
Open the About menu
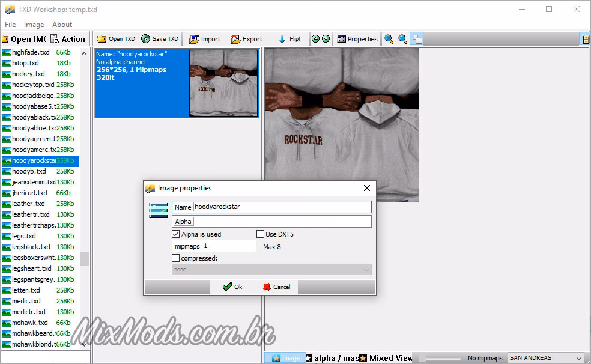[62, 25]
